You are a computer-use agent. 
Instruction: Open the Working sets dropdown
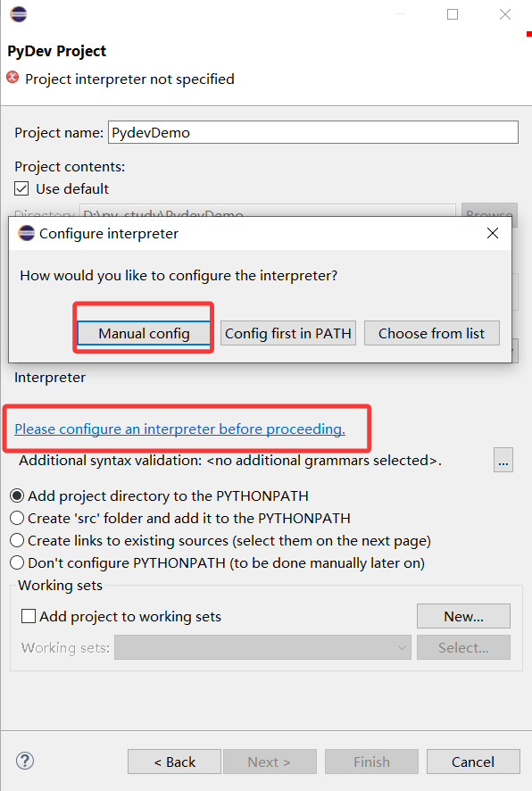click(262, 647)
